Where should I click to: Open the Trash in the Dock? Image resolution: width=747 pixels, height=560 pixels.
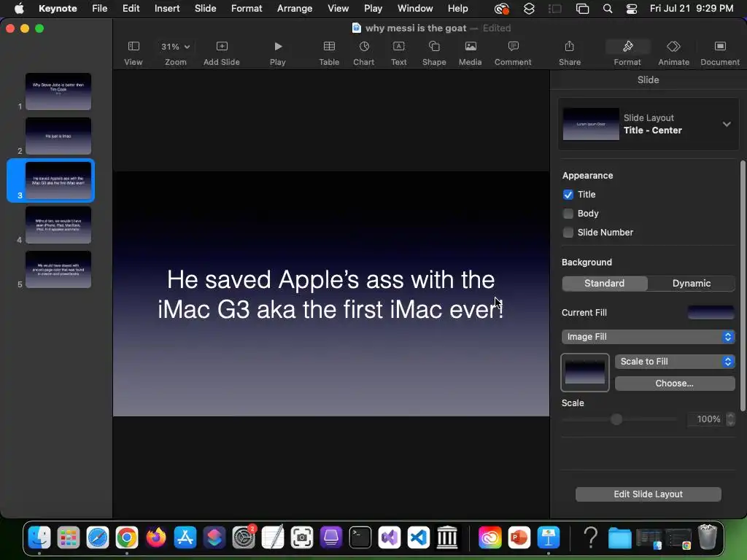click(x=708, y=537)
